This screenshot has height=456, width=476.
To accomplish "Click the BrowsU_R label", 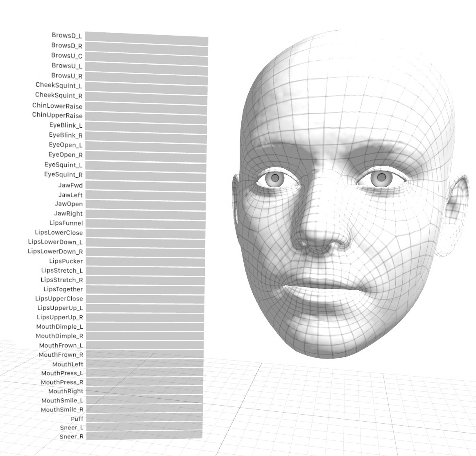I will tap(67, 76).
